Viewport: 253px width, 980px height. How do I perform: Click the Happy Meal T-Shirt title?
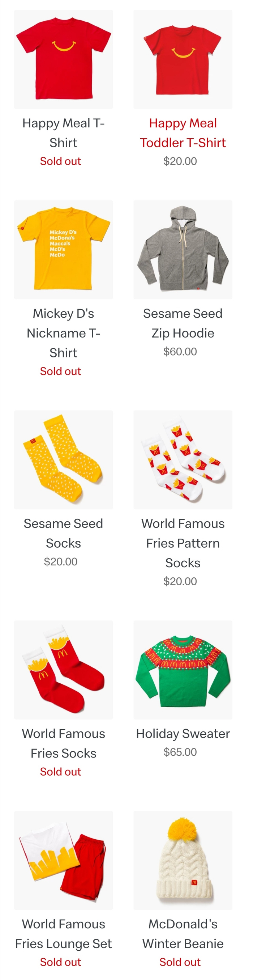click(64, 133)
